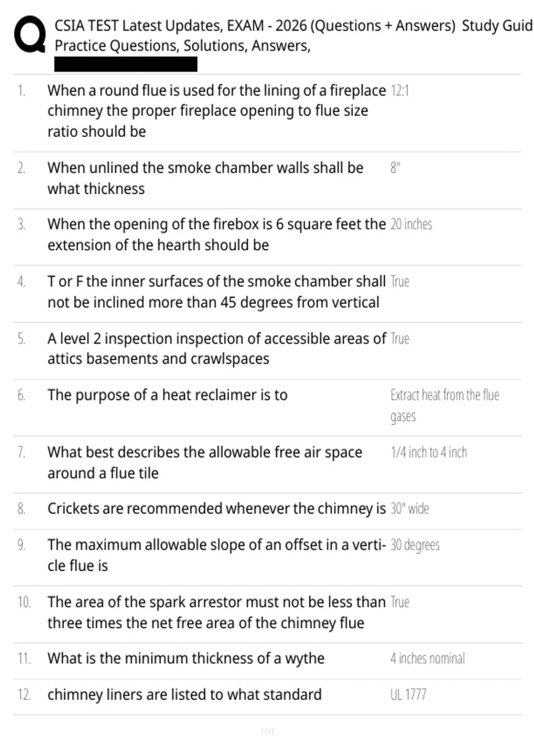Click the answer 30 degrees
534x756 pixels.
[415, 545]
